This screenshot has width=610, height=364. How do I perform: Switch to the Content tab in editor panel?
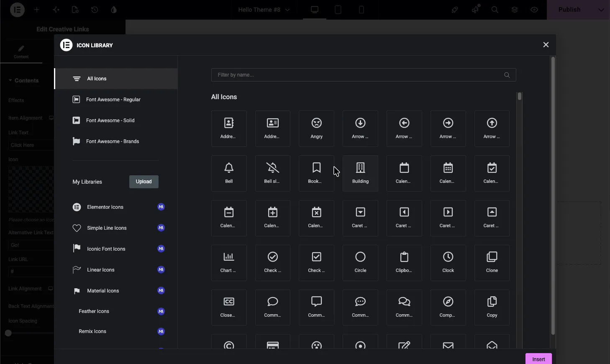point(21,52)
